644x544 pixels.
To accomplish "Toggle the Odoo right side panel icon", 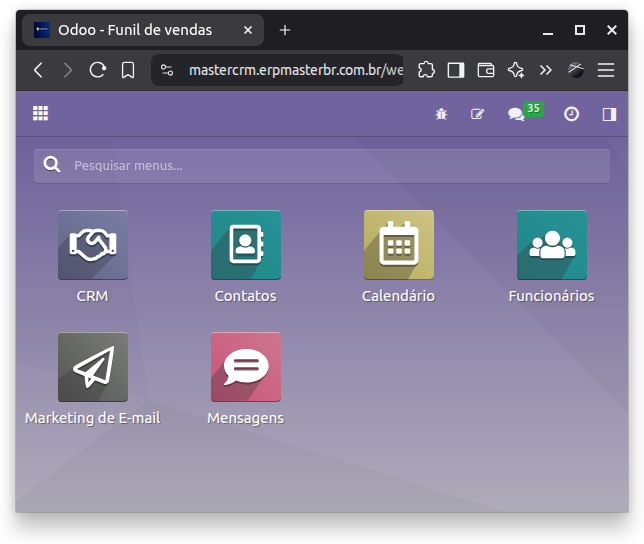I will [x=609, y=115].
